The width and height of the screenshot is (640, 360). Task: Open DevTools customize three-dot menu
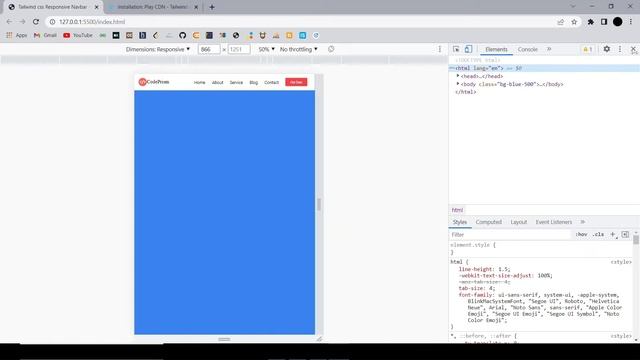point(620,49)
